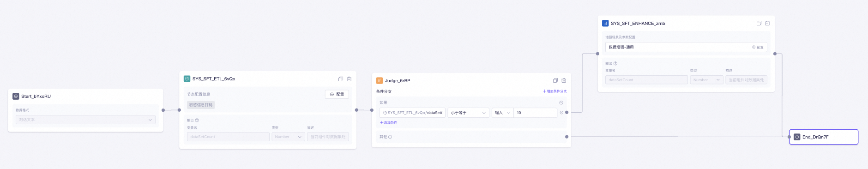Image resolution: width=868 pixels, height=169 pixels.
Task: Click the SYS_SFT_ETL_6vQo/dataSet variable selector
Action: [x=412, y=113]
